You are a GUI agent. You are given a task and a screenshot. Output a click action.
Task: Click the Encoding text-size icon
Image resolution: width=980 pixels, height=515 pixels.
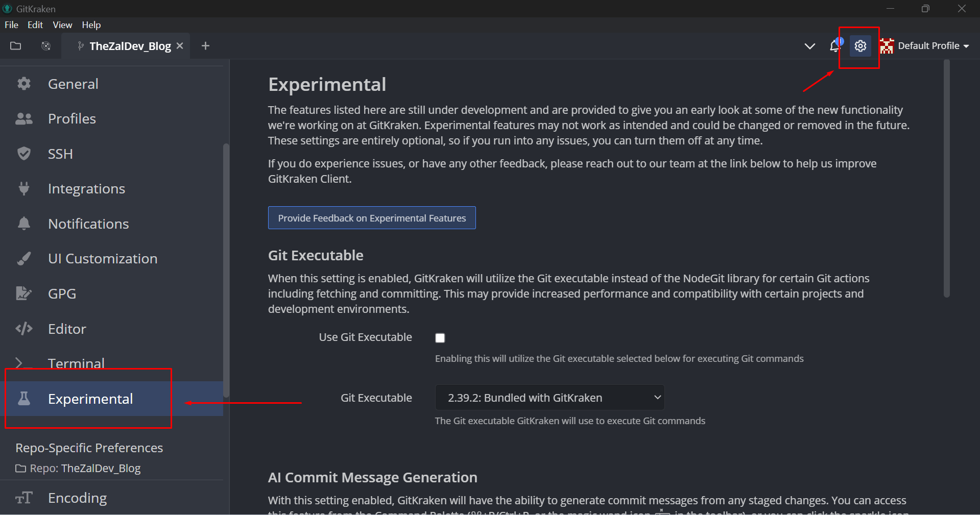point(24,498)
